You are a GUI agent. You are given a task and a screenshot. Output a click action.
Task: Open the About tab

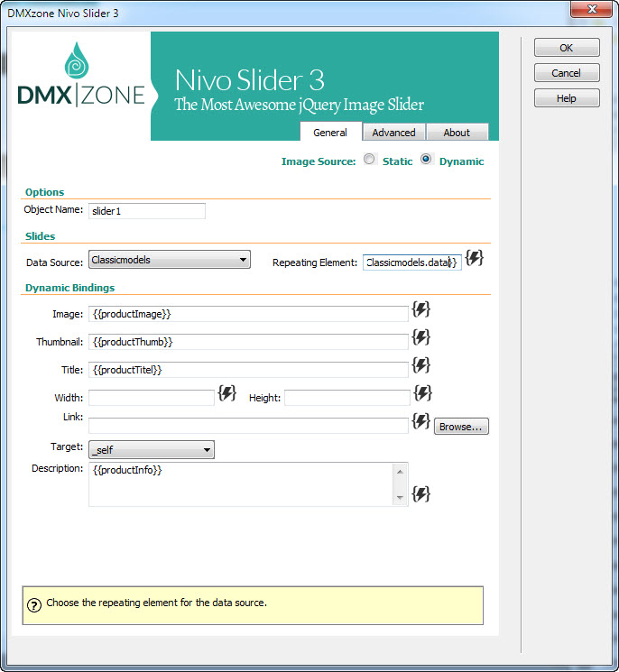(457, 133)
